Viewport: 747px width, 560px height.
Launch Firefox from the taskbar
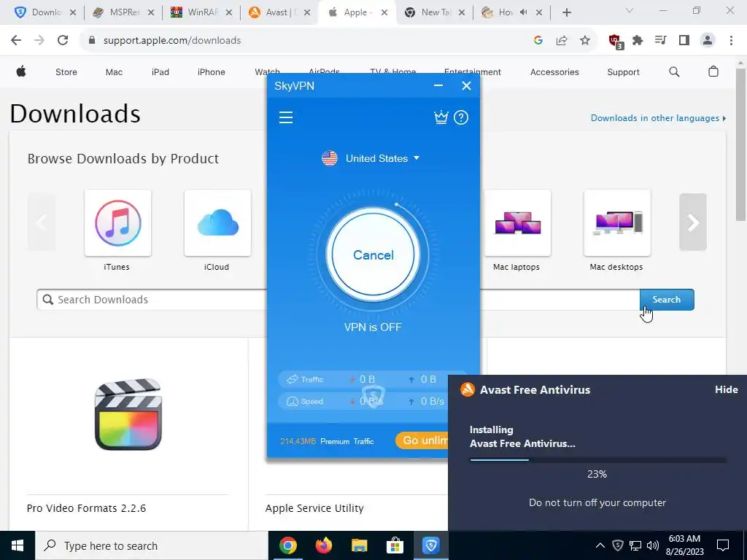324,545
